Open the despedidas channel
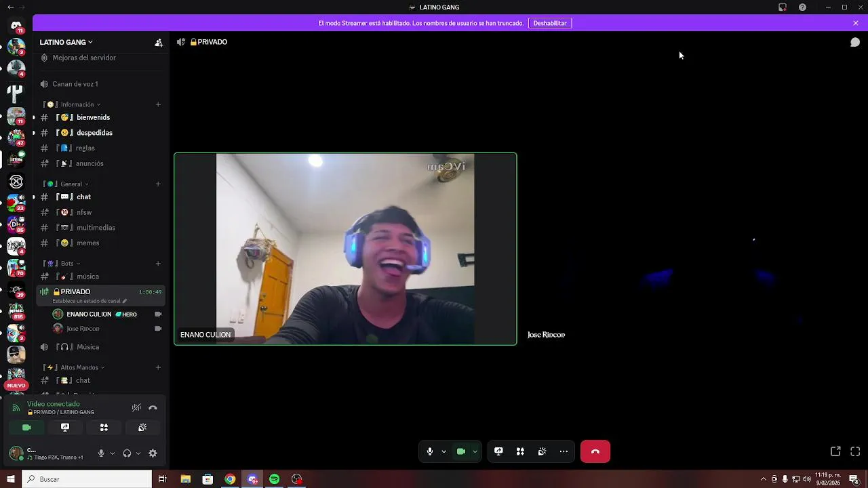 100,133
